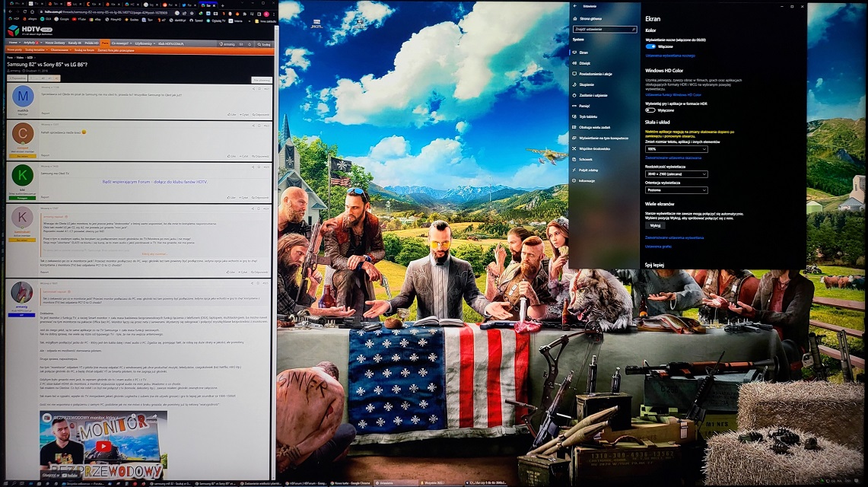Open Dźwięk sound settings in sidebar

pyautogui.click(x=582, y=63)
